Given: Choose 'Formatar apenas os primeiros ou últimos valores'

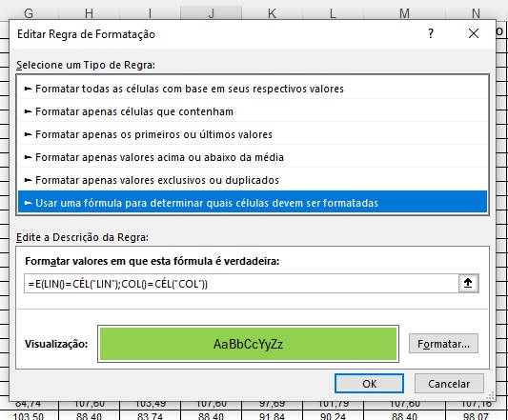Looking at the screenshot, I should pos(253,134).
